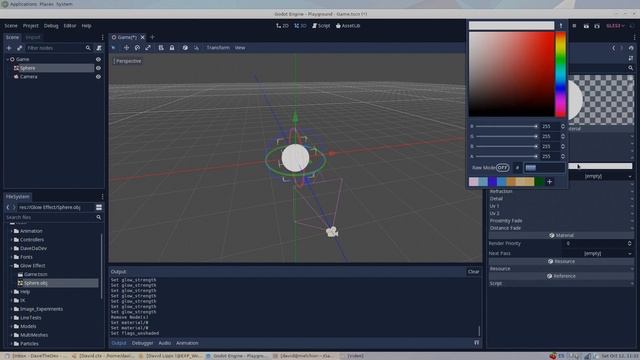Viewport: 640px width, 360px height.
Task: Click the Inspector object history icon
Action: tap(631, 48)
